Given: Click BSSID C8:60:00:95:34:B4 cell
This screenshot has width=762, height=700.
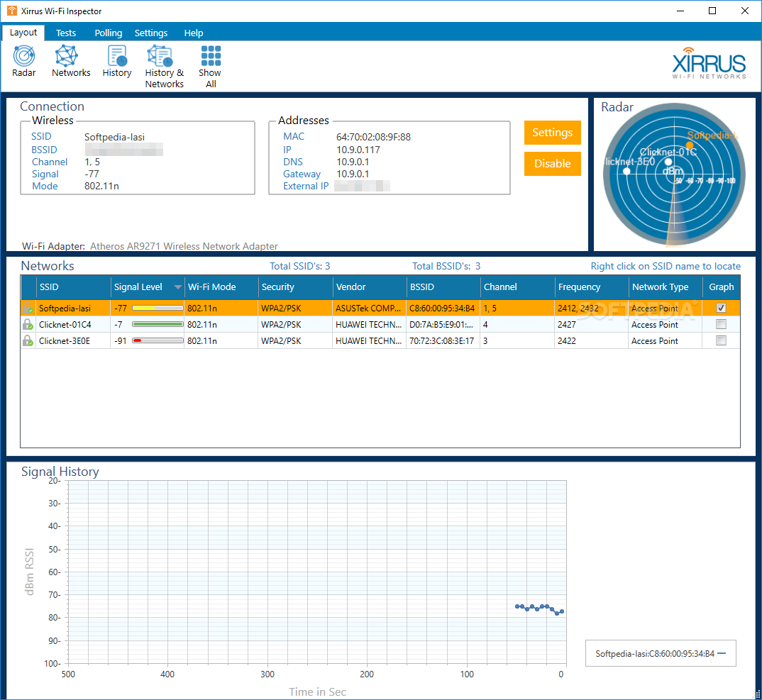Looking at the screenshot, I should 442,308.
